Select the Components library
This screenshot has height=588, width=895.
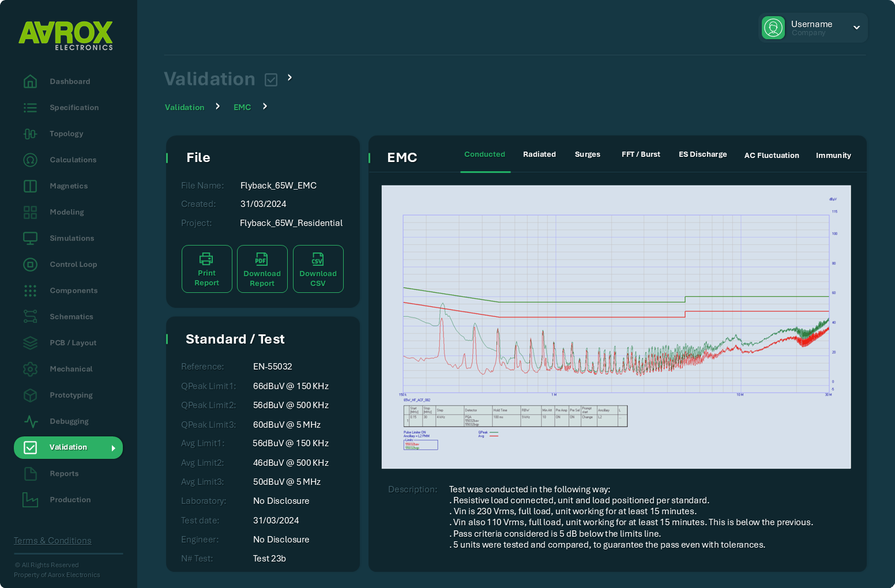pyautogui.click(x=73, y=291)
